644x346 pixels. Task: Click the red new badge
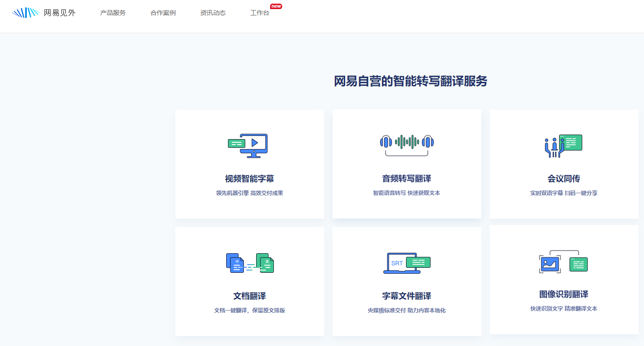coord(276,6)
